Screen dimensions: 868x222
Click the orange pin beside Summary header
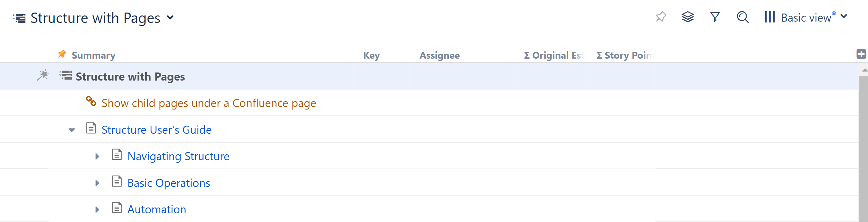[62, 54]
